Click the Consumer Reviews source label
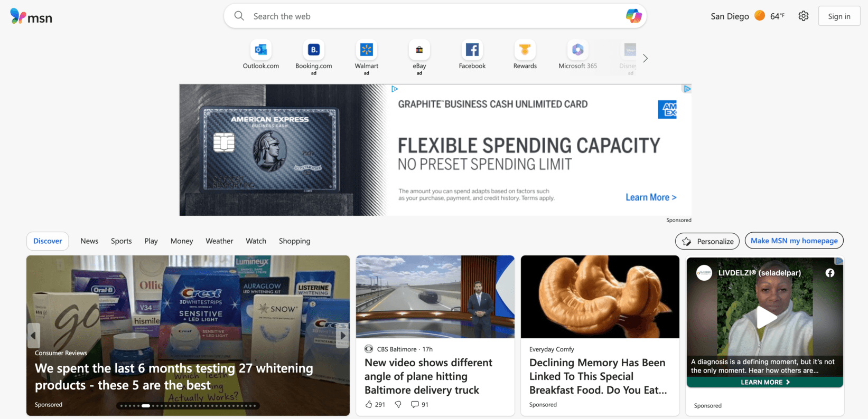Screen dimensions: 868x419 pos(61,353)
